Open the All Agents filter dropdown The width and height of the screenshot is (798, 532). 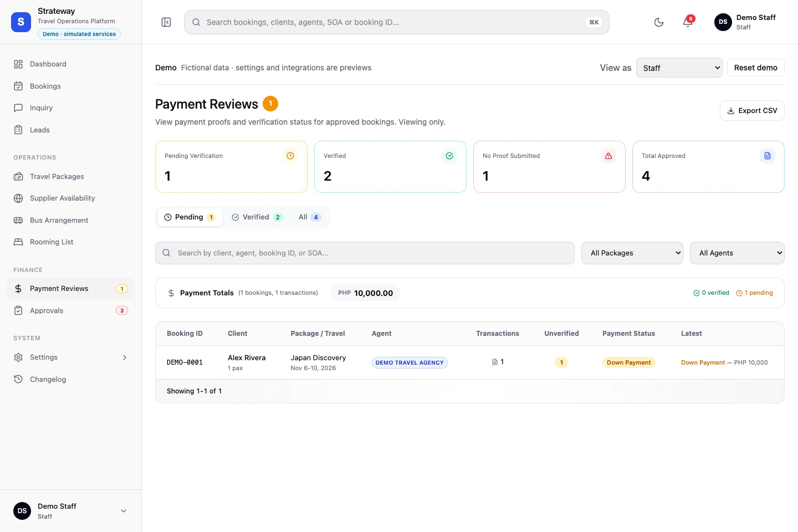[x=737, y=253]
